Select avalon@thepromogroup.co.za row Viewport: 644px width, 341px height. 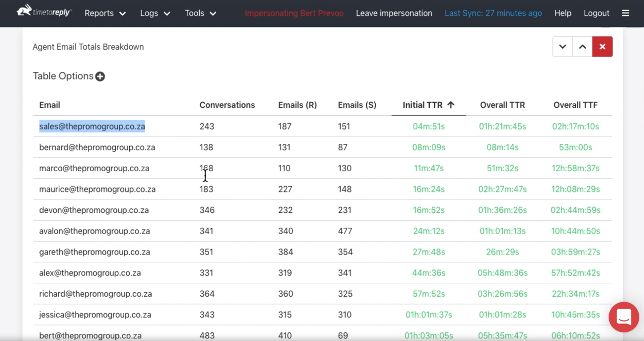click(323, 231)
